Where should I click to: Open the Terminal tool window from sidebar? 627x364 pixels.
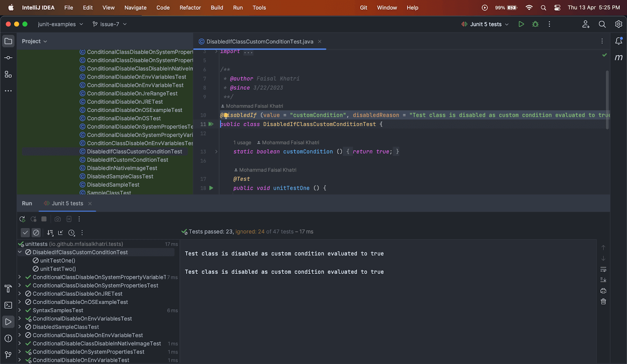pyautogui.click(x=8, y=305)
